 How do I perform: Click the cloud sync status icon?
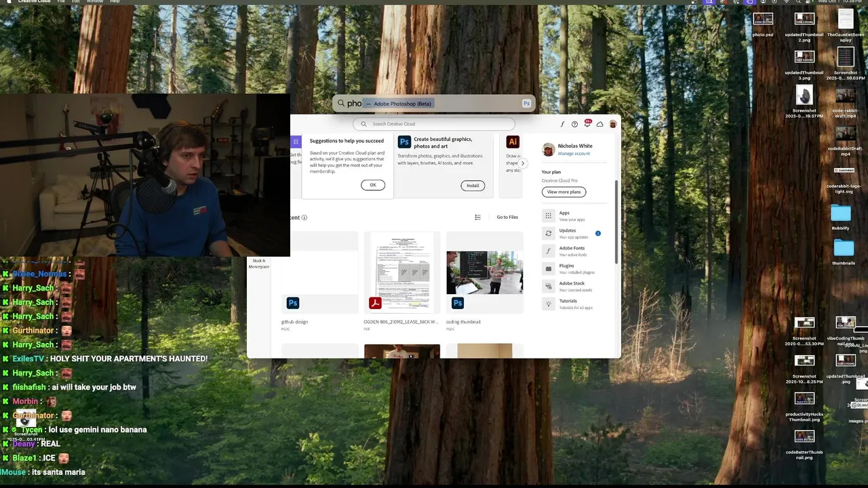(x=599, y=124)
